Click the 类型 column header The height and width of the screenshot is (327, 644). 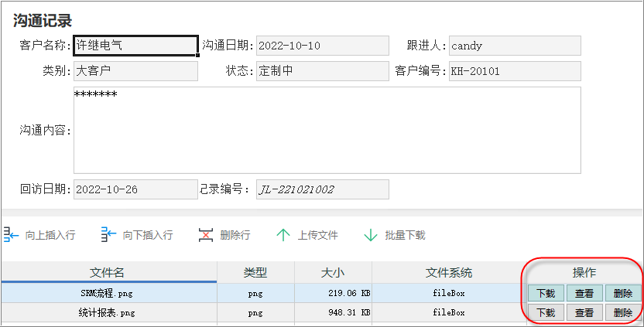[255, 272]
